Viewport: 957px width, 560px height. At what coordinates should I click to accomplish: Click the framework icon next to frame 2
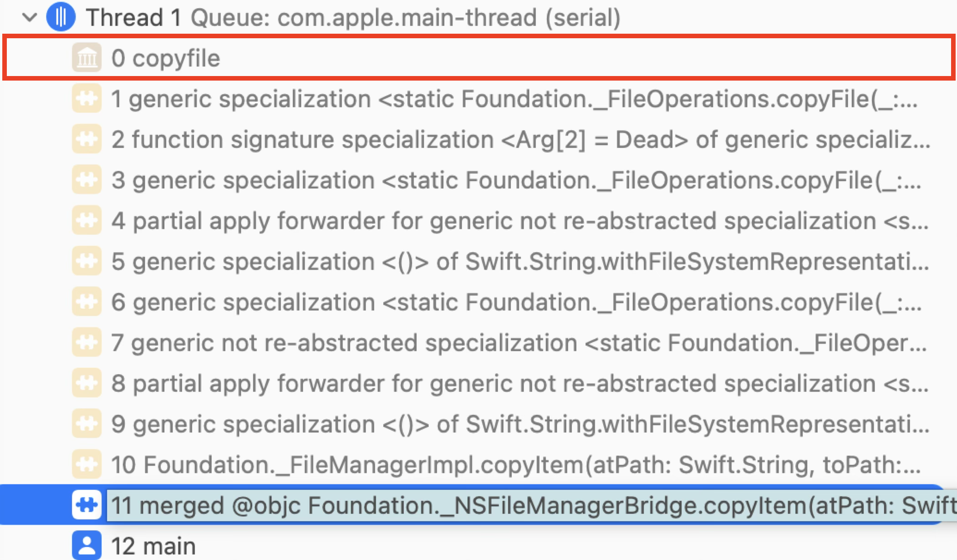point(87,139)
